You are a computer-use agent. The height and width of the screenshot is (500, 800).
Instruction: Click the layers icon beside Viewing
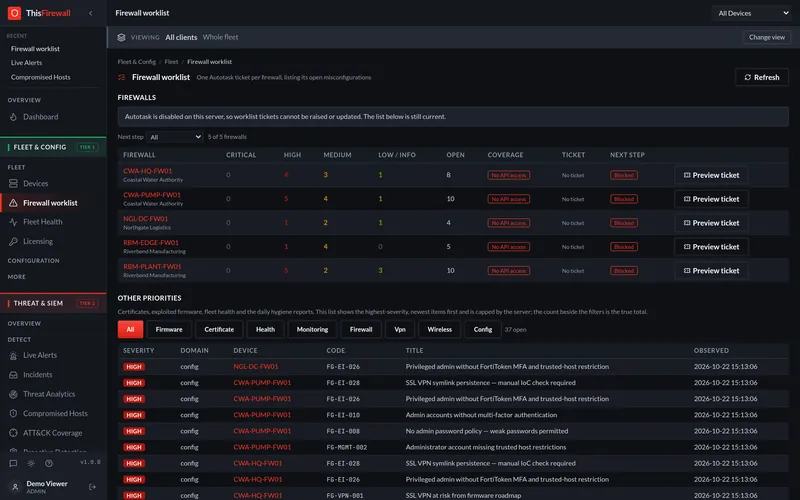coord(121,37)
